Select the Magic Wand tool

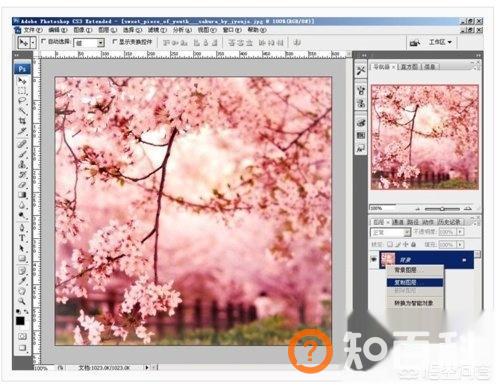(x=22, y=111)
